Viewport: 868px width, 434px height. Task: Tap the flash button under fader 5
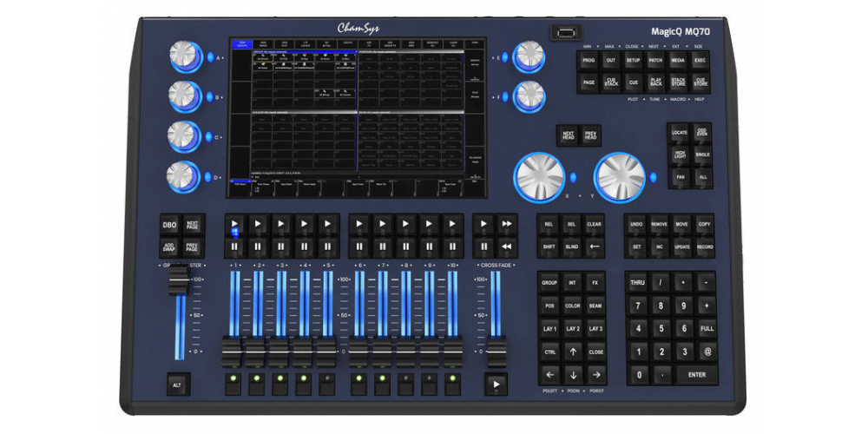[x=328, y=384]
